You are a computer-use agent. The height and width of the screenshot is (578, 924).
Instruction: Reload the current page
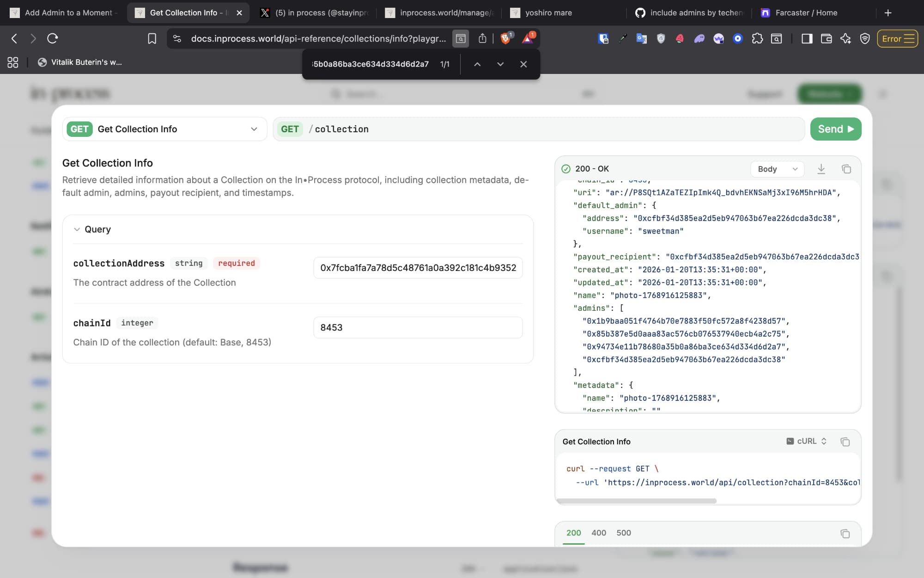52,38
